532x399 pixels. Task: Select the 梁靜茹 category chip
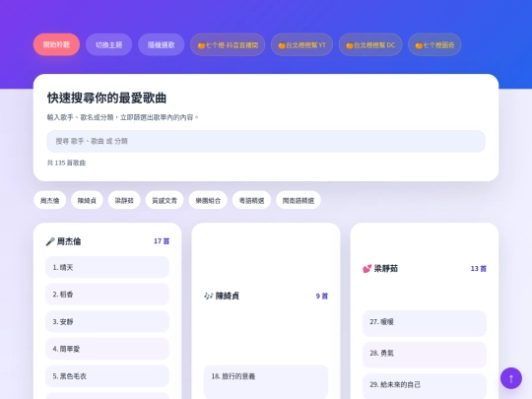click(x=124, y=200)
